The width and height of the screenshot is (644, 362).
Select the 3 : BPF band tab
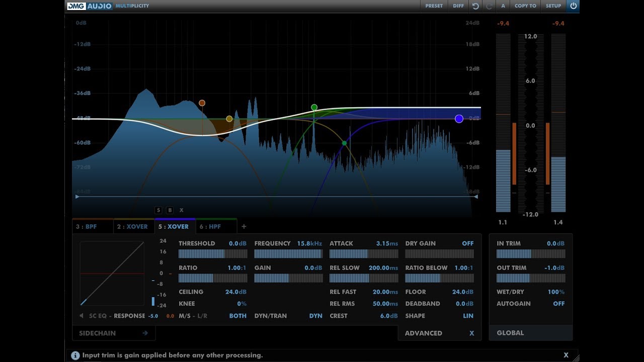[x=93, y=226]
